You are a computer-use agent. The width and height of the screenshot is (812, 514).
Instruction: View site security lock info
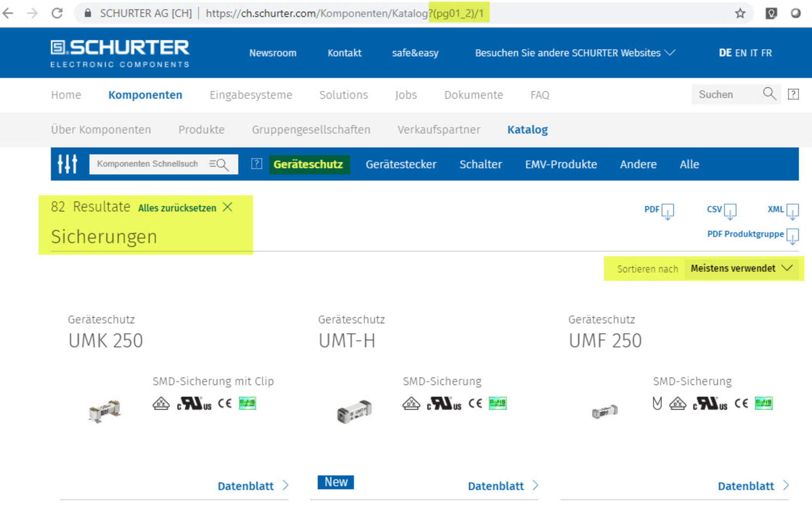88,13
